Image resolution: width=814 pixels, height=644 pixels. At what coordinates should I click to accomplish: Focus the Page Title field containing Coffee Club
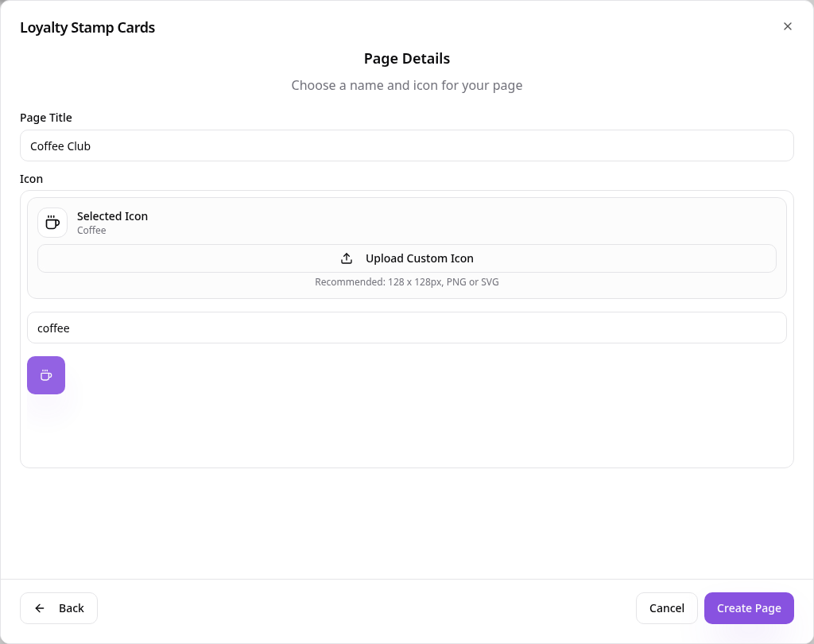407,145
